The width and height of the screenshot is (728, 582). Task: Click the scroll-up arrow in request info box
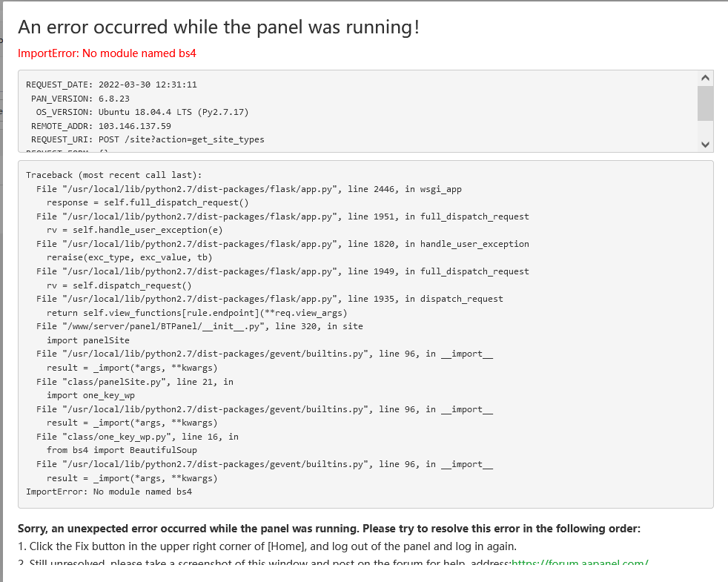pos(705,78)
